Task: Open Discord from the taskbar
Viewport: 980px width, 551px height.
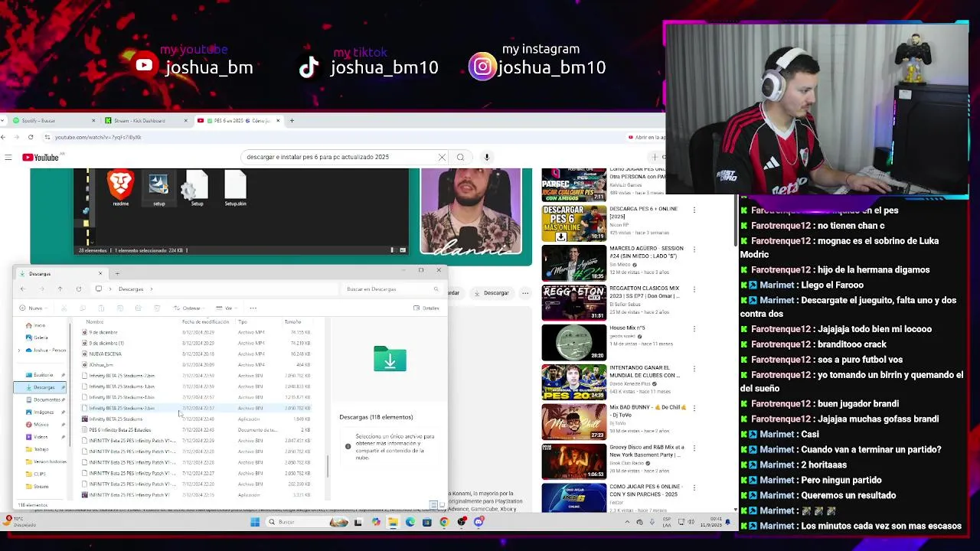Action: click(x=479, y=522)
